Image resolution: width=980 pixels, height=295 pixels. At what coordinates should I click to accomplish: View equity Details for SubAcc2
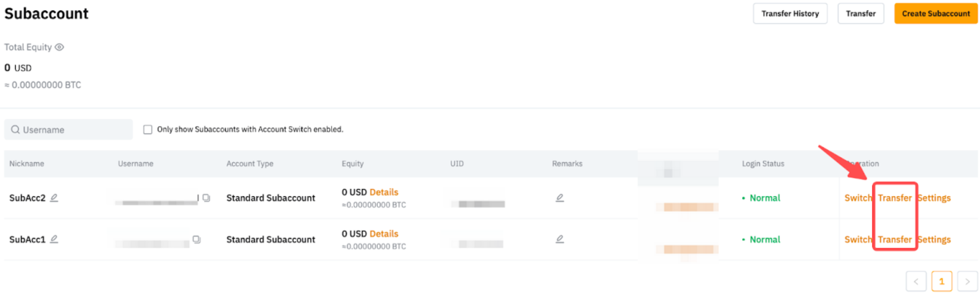pos(384,192)
